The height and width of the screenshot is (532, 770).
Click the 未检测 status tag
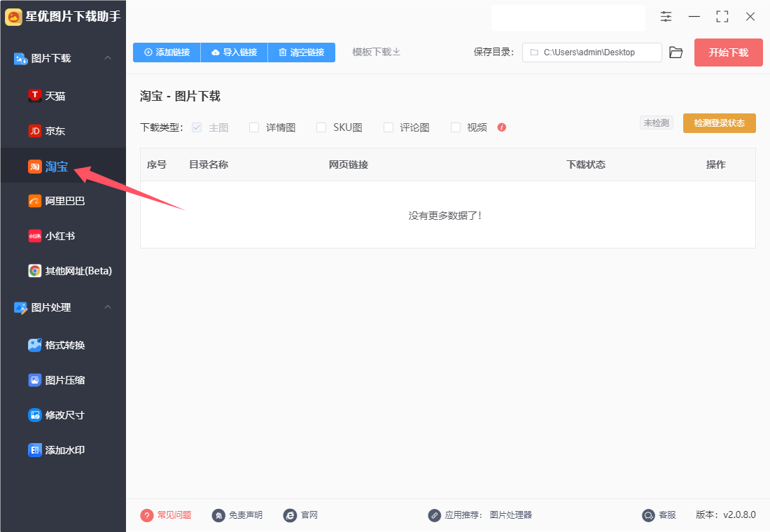click(656, 122)
